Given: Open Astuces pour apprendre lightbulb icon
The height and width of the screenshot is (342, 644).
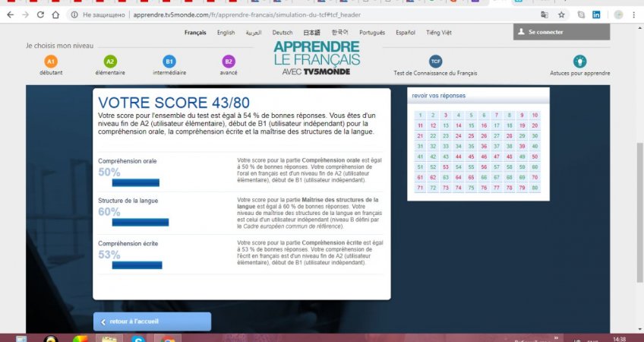Looking at the screenshot, I should [579, 62].
